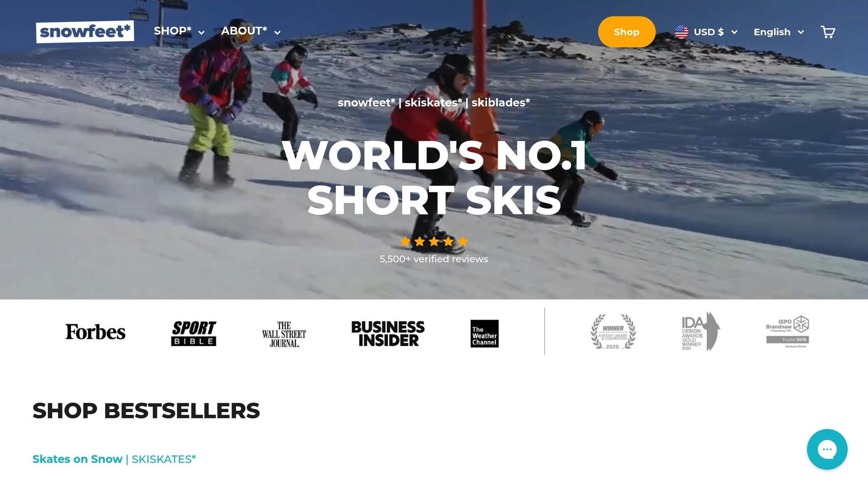Expand the USD $ currency dropdown
The height and width of the screenshot is (488, 868).
pyautogui.click(x=715, y=32)
